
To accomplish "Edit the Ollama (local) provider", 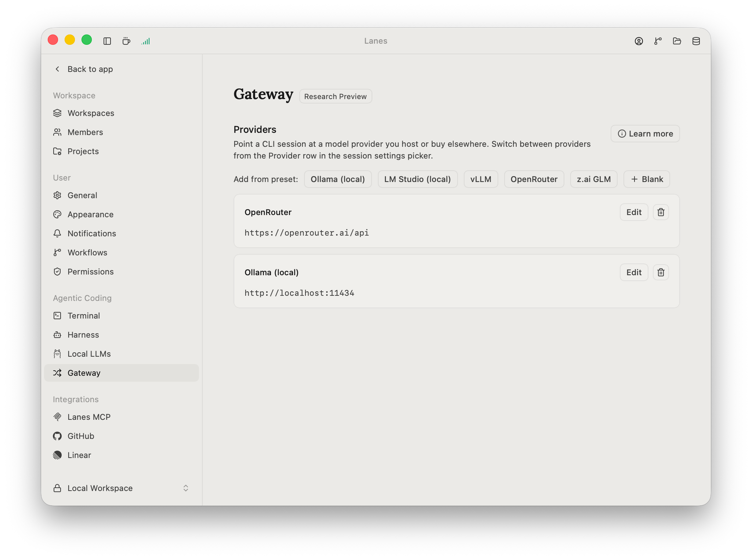I will pyautogui.click(x=634, y=272).
